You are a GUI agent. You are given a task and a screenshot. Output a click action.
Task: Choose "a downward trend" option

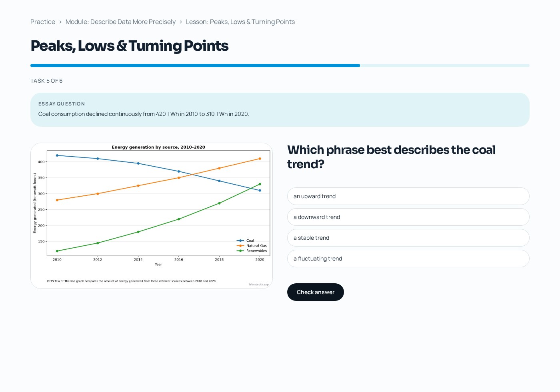(x=408, y=217)
